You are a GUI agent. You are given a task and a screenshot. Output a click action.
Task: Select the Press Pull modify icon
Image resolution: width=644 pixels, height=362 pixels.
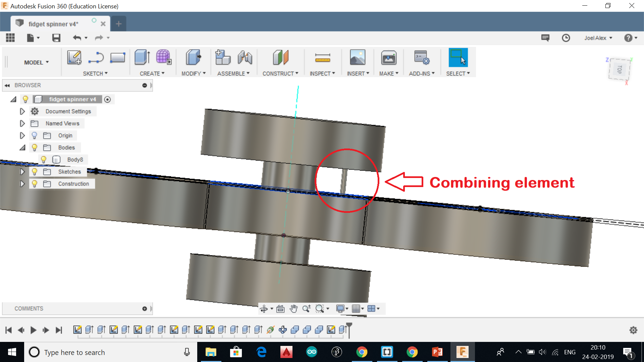tap(193, 57)
